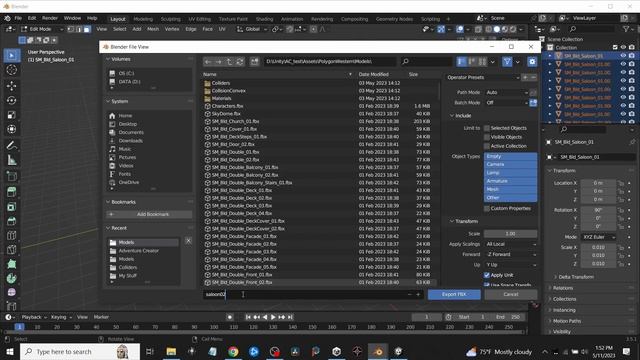The image size is (640, 360).
Task: Enable Active Collection limit checkbox
Action: [x=487, y=146]
